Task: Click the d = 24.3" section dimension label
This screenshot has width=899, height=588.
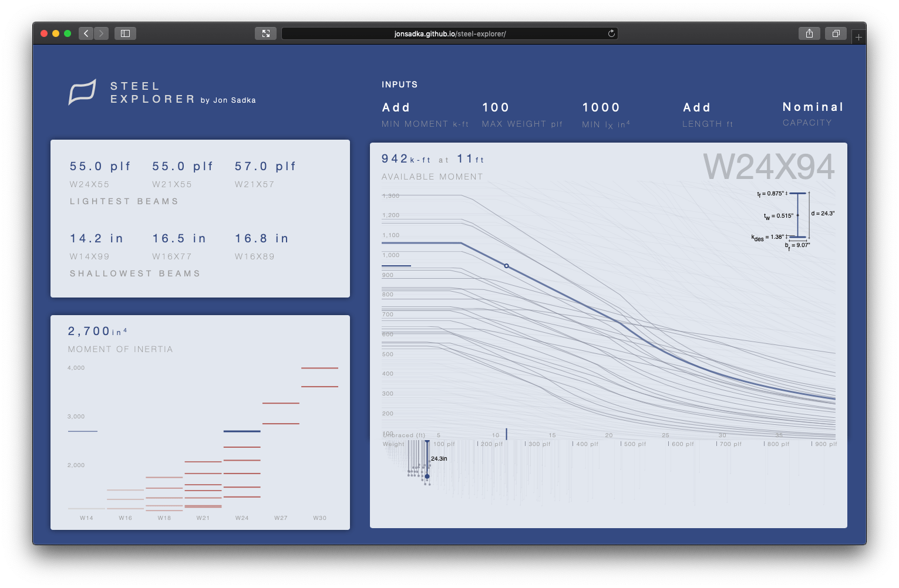Action: (823, 214)
